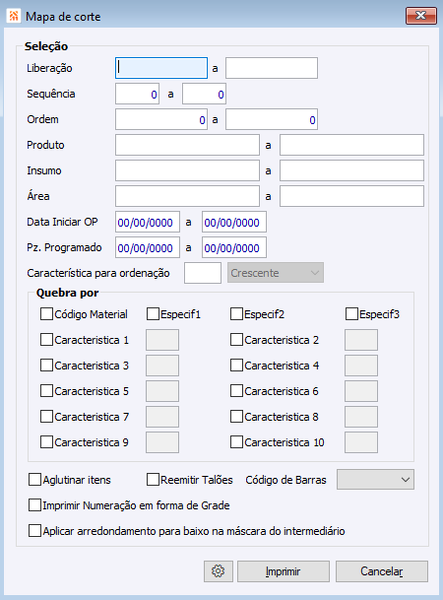Click the second Liberação field
Viewport: 443px width, 600px height.
(272, 68)
